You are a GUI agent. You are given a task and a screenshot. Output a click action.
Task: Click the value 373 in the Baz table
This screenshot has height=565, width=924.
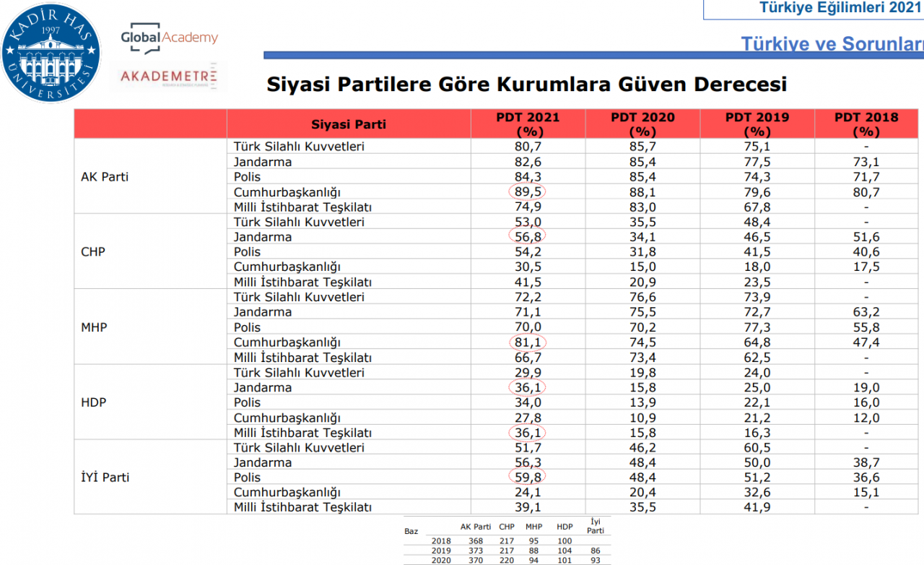[476, 551]
